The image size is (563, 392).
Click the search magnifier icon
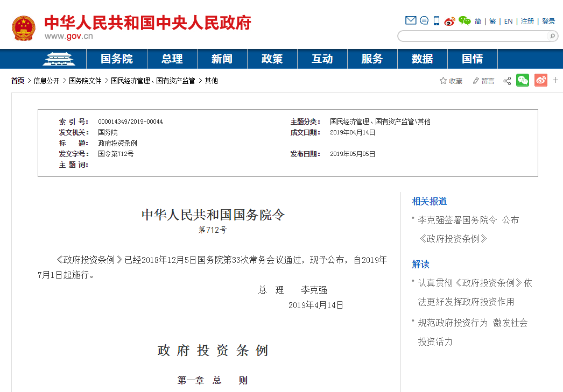pyautogui.click(x=553, y=36)
